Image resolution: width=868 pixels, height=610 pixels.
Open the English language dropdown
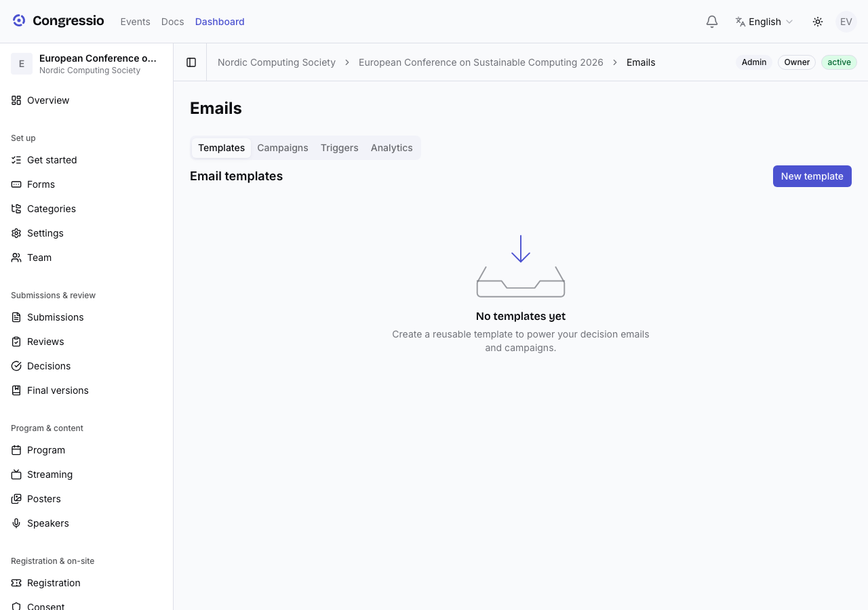(x=764, y=22)
